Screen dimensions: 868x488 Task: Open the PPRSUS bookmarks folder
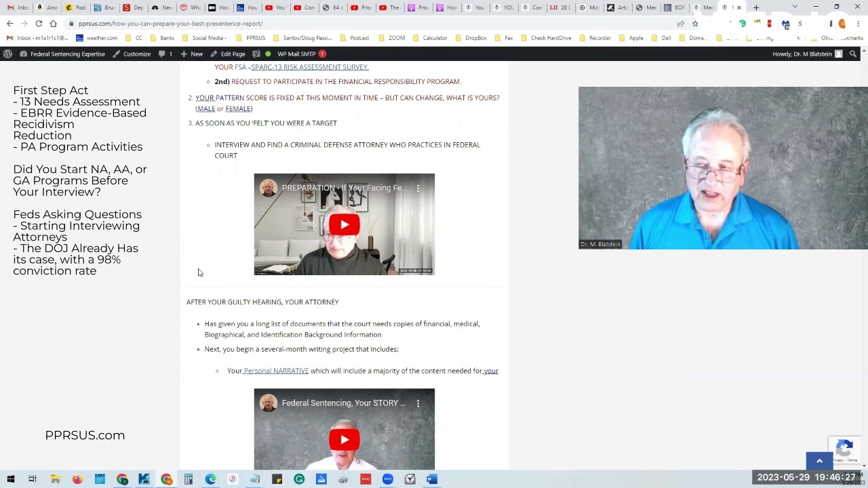[x=251, y=38]
